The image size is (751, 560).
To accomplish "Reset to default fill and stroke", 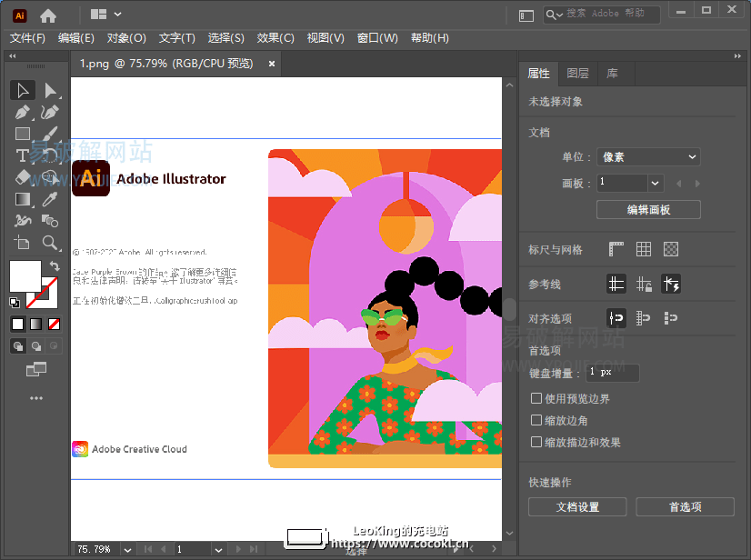I will pyautogui.click(x=15, y=303).
